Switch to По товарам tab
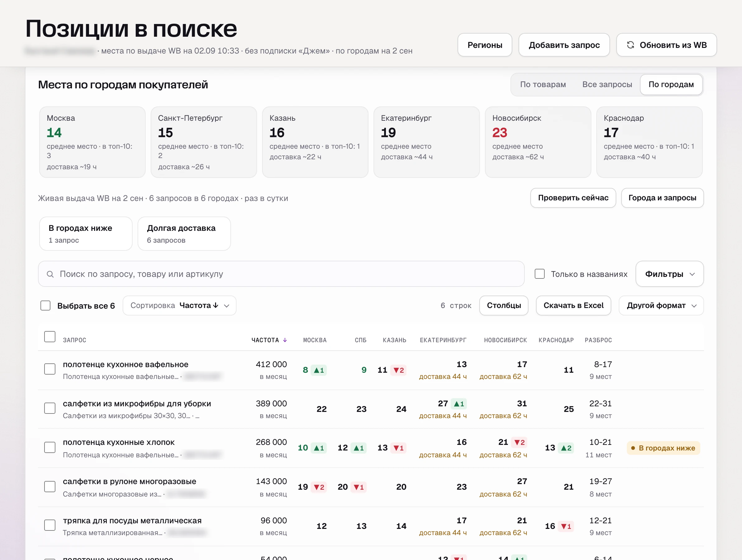Viewport: 742px width, 560px height. [x=543, y=85]
